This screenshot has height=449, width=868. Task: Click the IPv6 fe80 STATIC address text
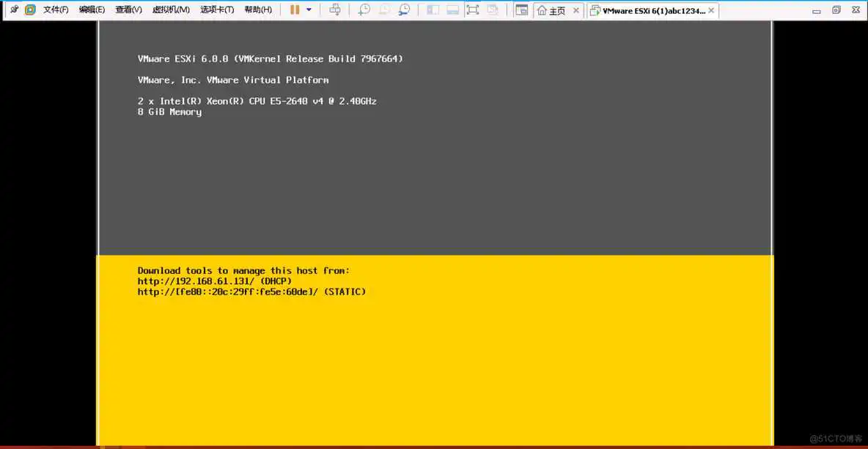pyautogui.click(x=252, y=292)
